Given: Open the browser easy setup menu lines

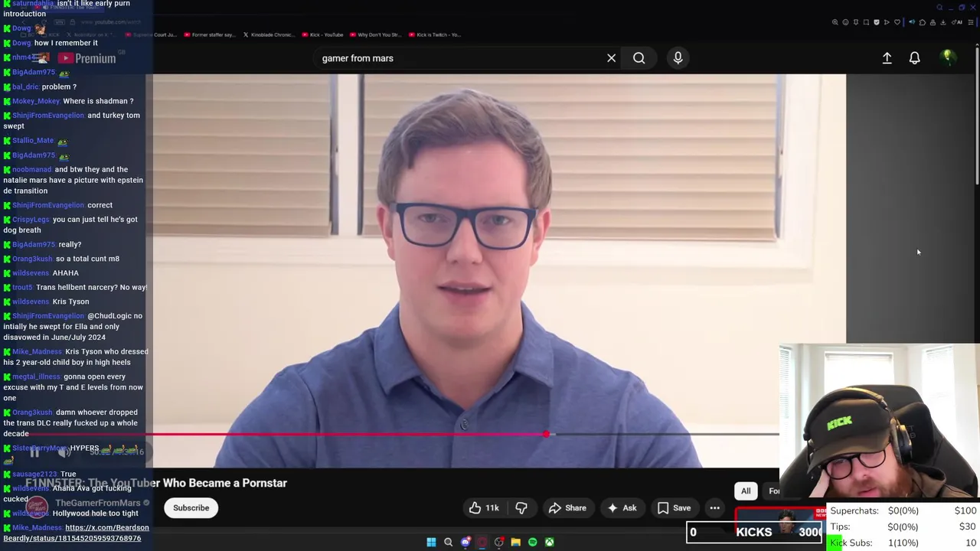Looking at the screenshot, I should 970,22.
